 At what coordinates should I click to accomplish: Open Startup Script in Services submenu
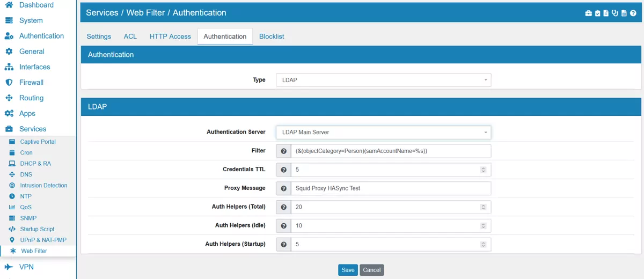pyautogui.click(x=38, y=229)
